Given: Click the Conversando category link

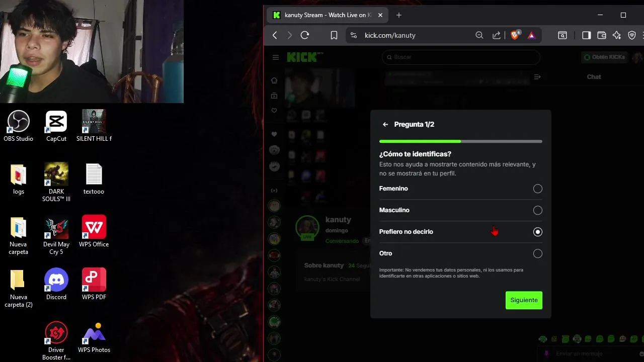Looking at the screenshot, I should pyautogui.click(x=342, y=241).
